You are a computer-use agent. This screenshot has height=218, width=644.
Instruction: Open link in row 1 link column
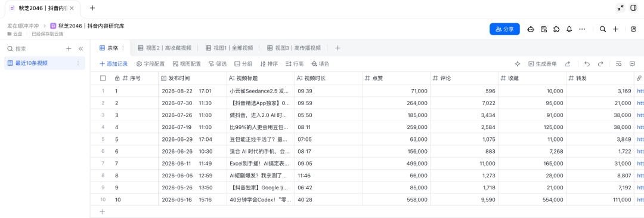(x=640, y=91)
